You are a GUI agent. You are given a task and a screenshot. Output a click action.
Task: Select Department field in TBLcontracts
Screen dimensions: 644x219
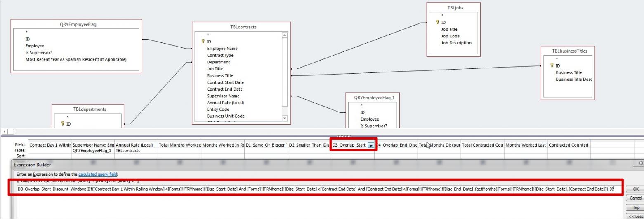click(218, 62)
